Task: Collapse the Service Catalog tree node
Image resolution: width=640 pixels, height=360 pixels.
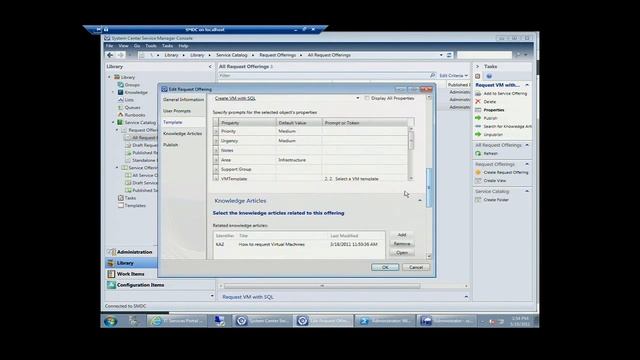Action: [113, 122]
